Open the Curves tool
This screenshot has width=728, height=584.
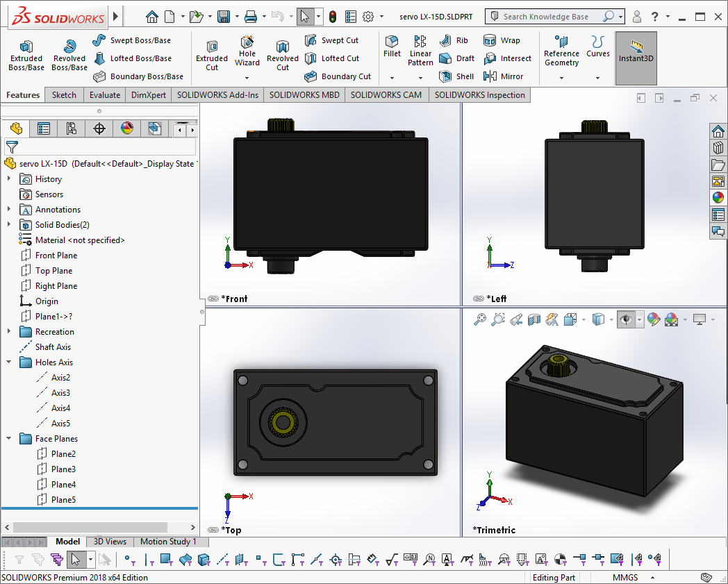point(597,47)
